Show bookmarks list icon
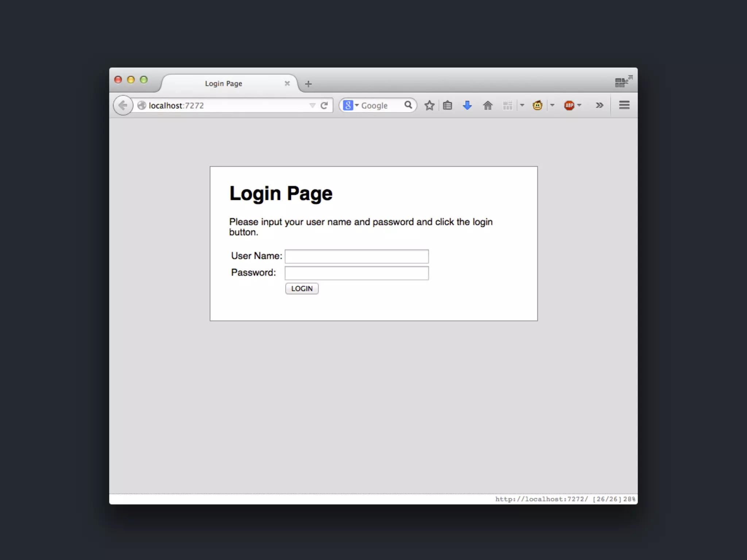This screenshot has height=560, width=747. pyautogui.click(x=448, y=105)
